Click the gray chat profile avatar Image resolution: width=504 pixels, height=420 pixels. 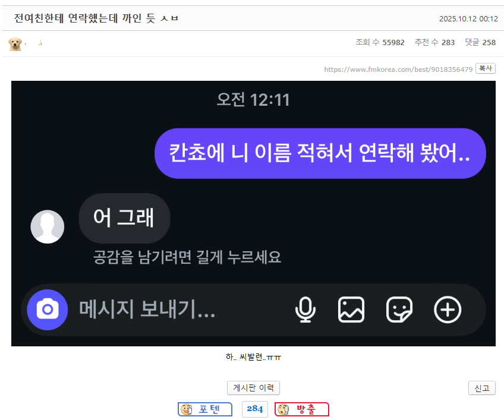pyautogui.click(x=48, y=226)
